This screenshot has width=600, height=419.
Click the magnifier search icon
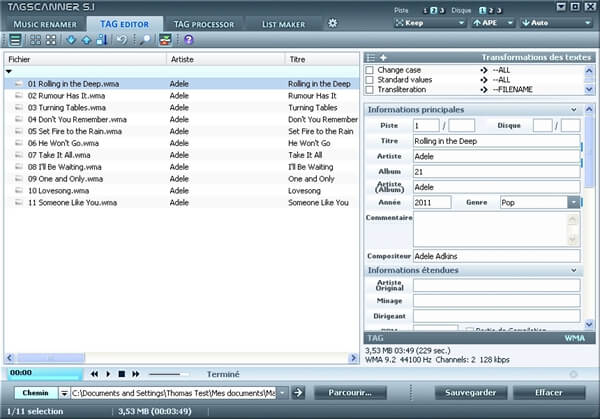pyautogui.click(x=145, y=40)
